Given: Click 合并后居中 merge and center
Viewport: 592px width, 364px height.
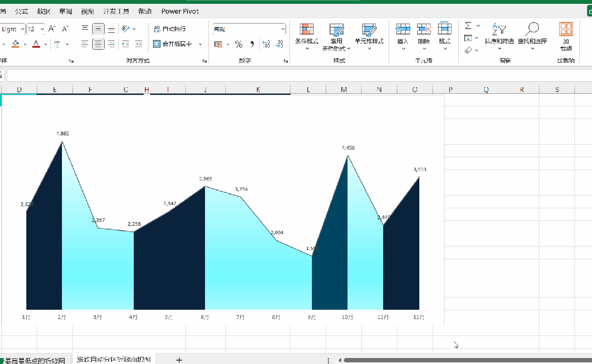Looking at the screenshot, I should (173, 44).
